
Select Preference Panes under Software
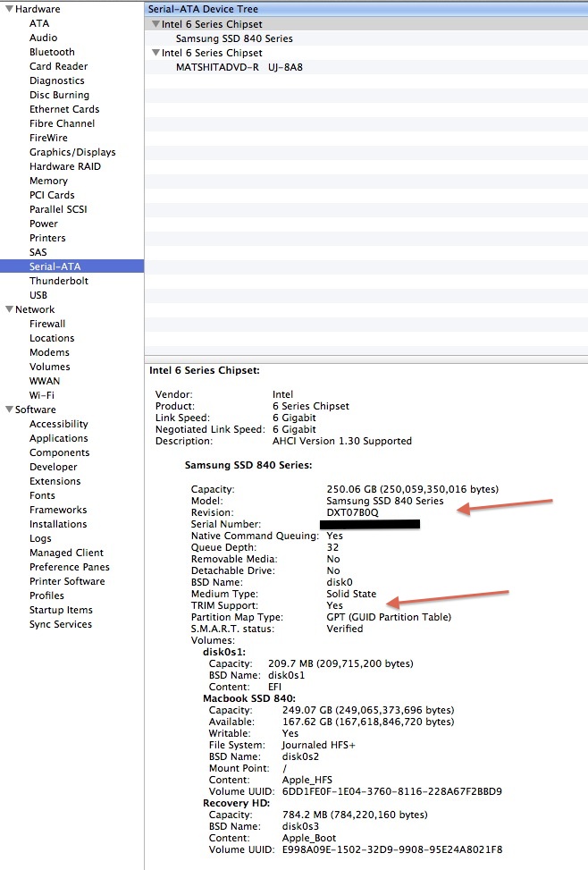[70, 567]
